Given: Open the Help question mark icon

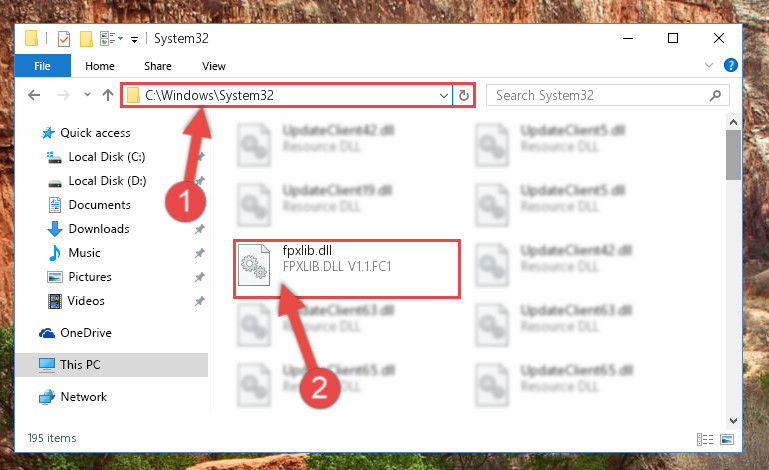Looking at the screenshot, I should 730,65.
